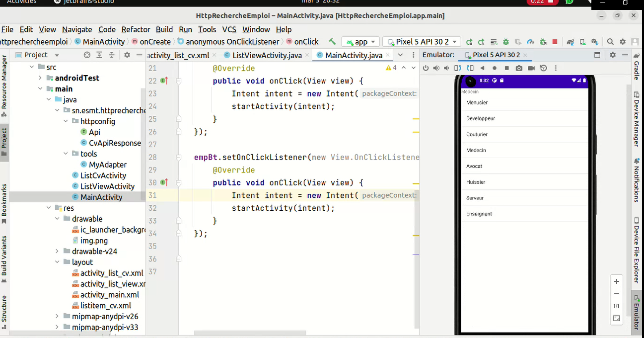
Task: Click emulator volume down icon
Action: point(447,68)
